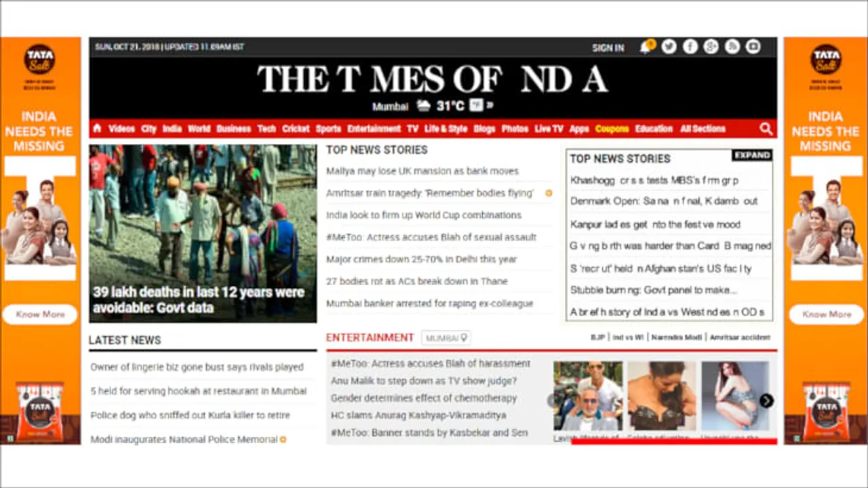This screenshot has height=488, width=868.
Task: Open the Photos section
Action: tap(515, 128)
